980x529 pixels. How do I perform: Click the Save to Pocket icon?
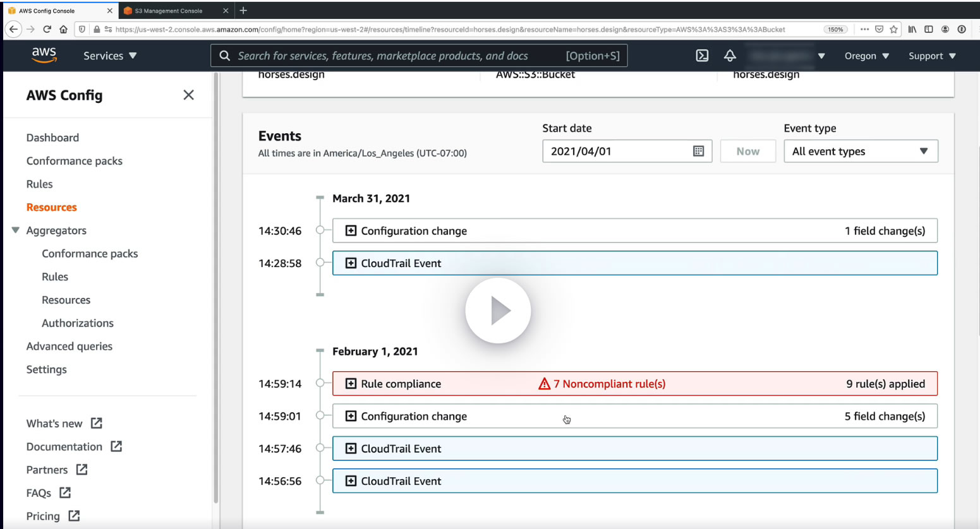879,29
